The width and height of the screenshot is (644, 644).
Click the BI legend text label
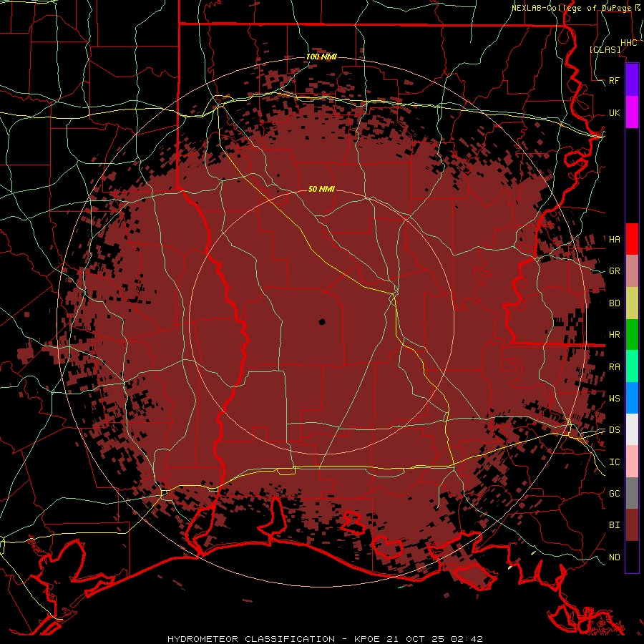click(x=615, y=525)
